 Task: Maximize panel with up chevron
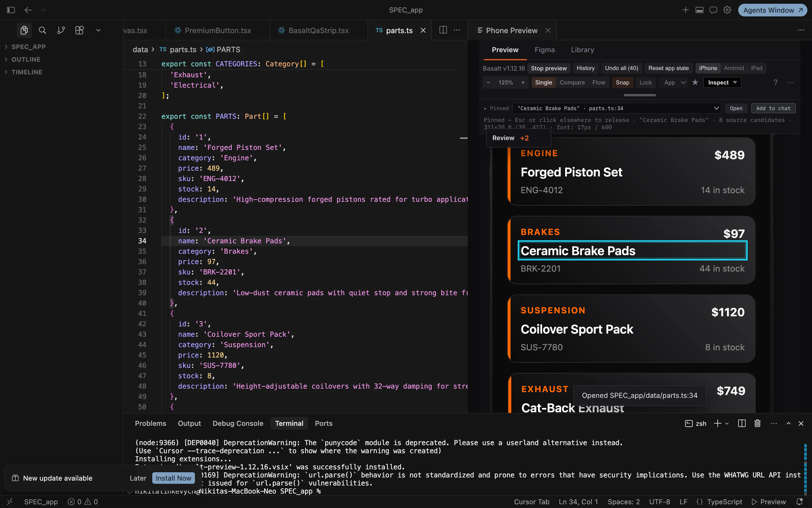(x=788, y=423)
